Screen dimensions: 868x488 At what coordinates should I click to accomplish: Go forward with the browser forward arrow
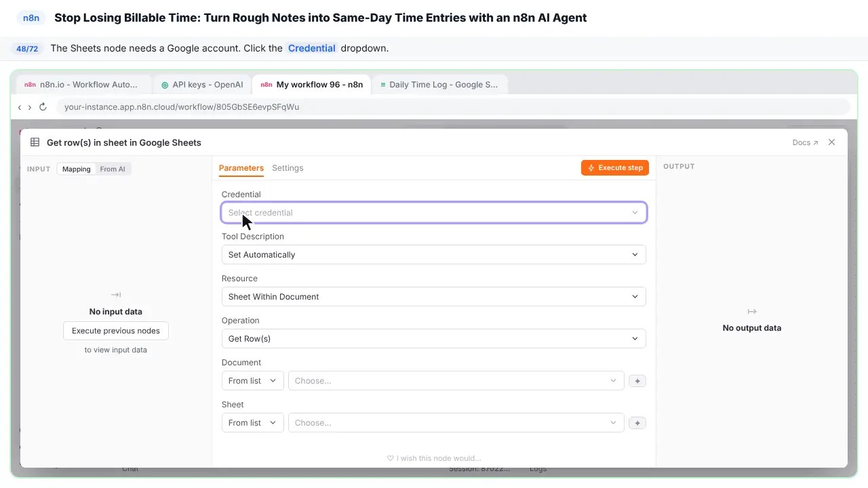30,107
